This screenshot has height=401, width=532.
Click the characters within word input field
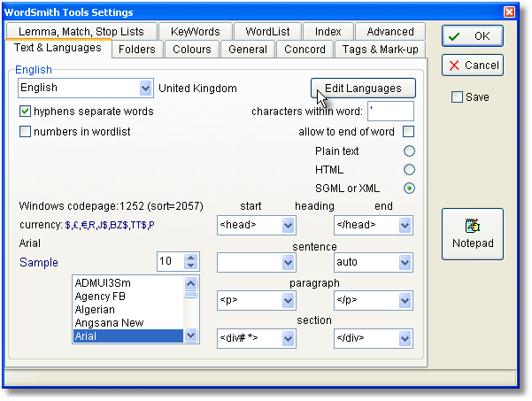pos(390,111)
